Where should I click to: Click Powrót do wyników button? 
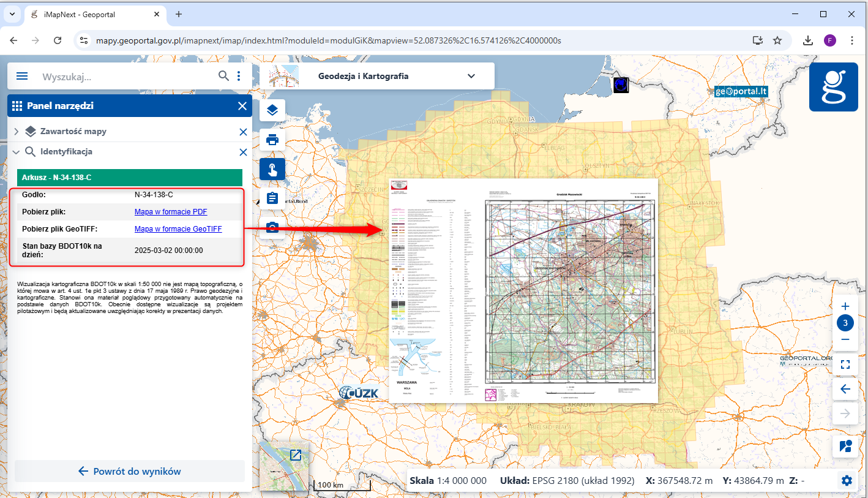point(130,471)
